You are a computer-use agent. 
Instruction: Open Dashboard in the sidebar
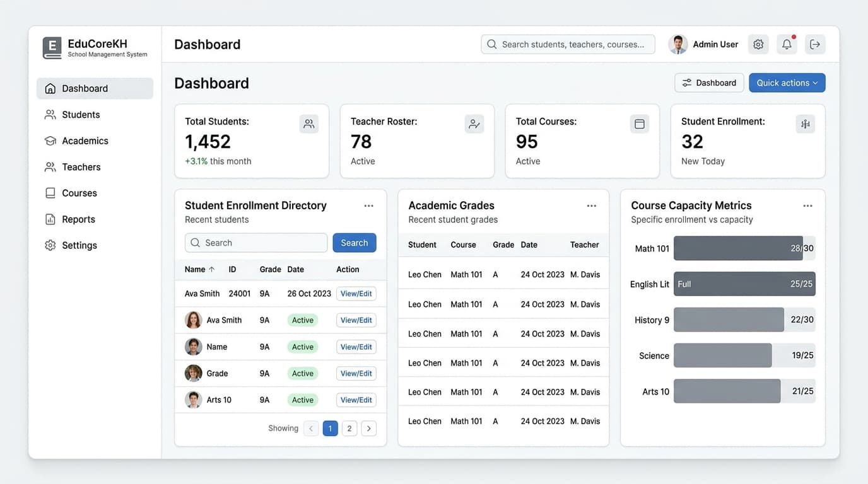pyautogui.click(x=95, y=88)
